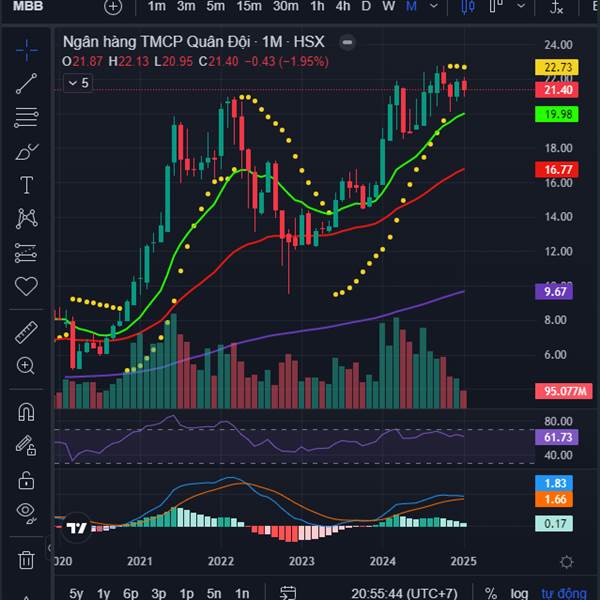The height and width of the screenshot is (600, 600).
Task: Toggle lock all drawings
Action: [26, 480]
